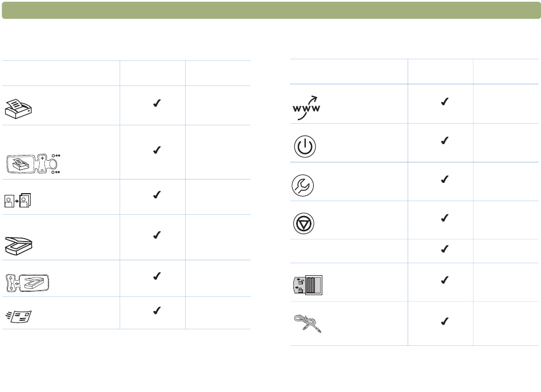541x392 pixels.
Task: Click the green header bar at top
Action: tap(271, 10)
